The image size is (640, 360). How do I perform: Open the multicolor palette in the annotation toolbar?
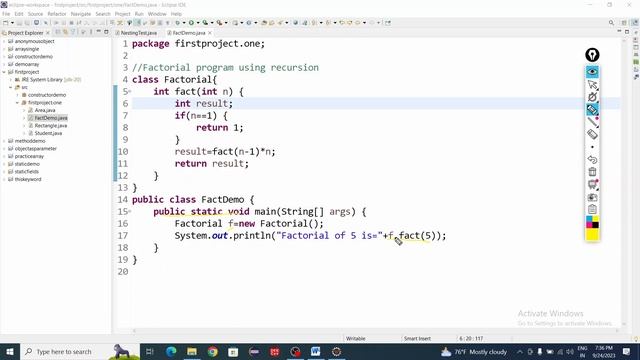coord(592,222)
